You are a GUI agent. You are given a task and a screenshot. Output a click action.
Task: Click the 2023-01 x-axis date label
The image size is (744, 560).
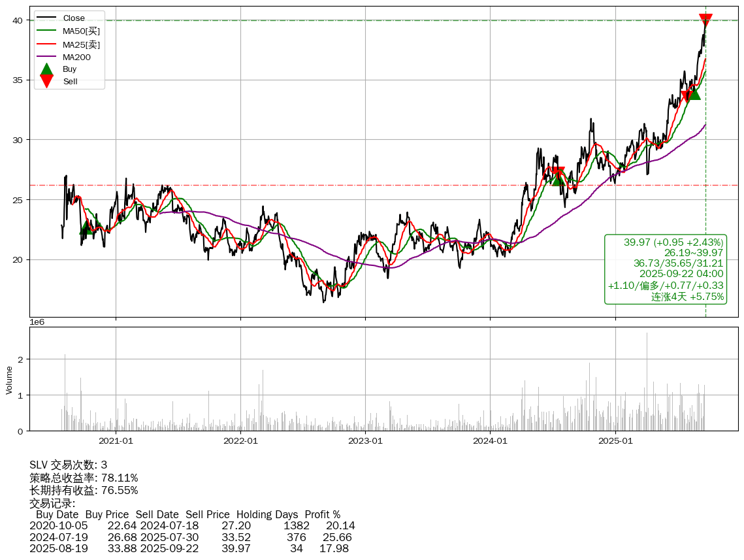coord(365,441)
